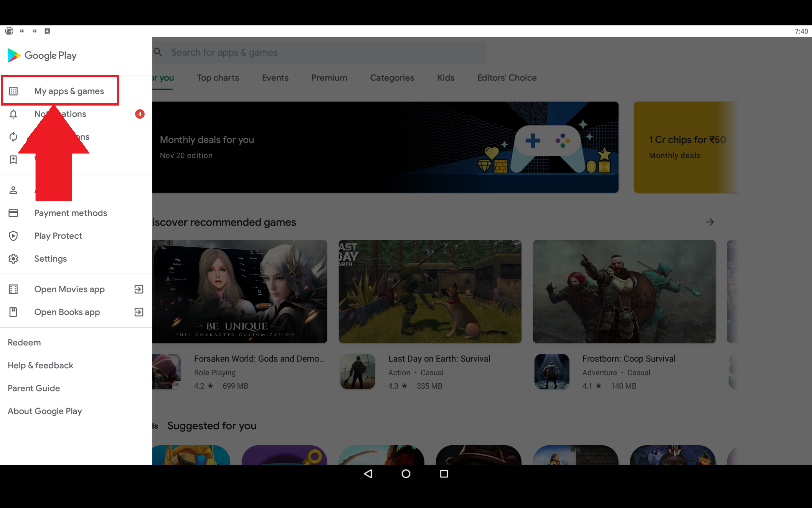Image resolution: width=812 pixels, height=508 pixels.
Task: Click the Movies film strip icon
Action: click(x=13, y=289)
